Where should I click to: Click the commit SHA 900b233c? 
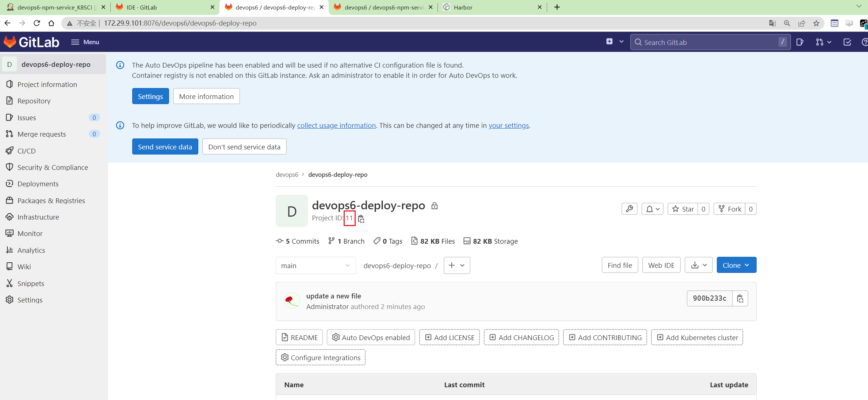710,298
